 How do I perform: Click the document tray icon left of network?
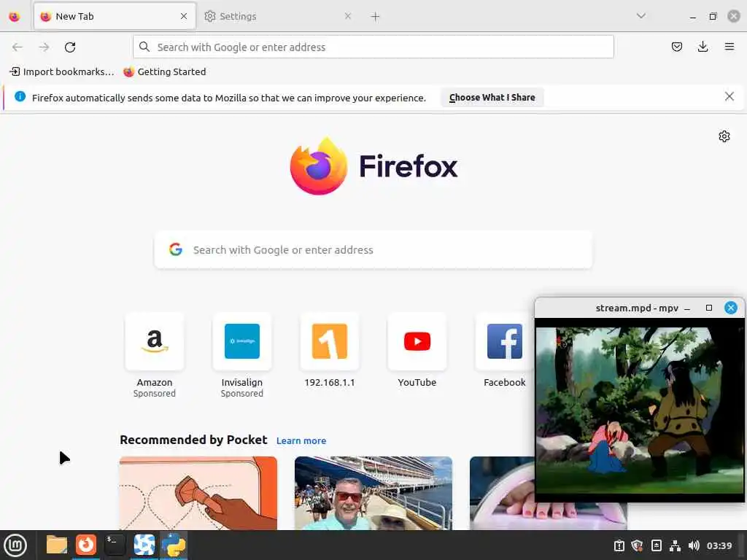pyautogui.click(x=656, y=545)
